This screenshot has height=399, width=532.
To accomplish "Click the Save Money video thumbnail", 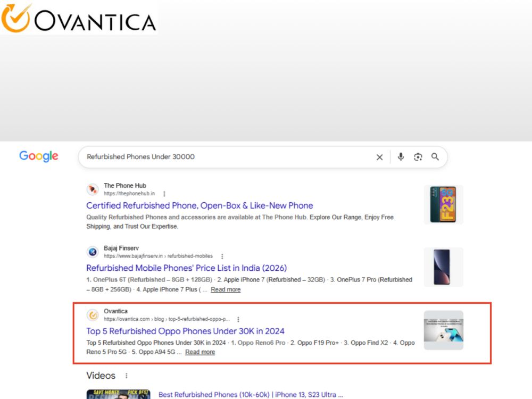I will 119,394.
